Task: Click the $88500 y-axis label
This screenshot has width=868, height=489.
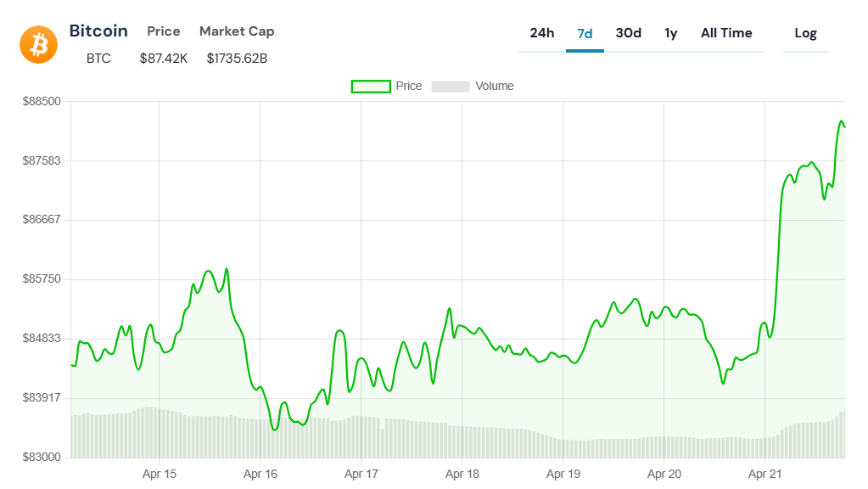Action: (42, 101)
